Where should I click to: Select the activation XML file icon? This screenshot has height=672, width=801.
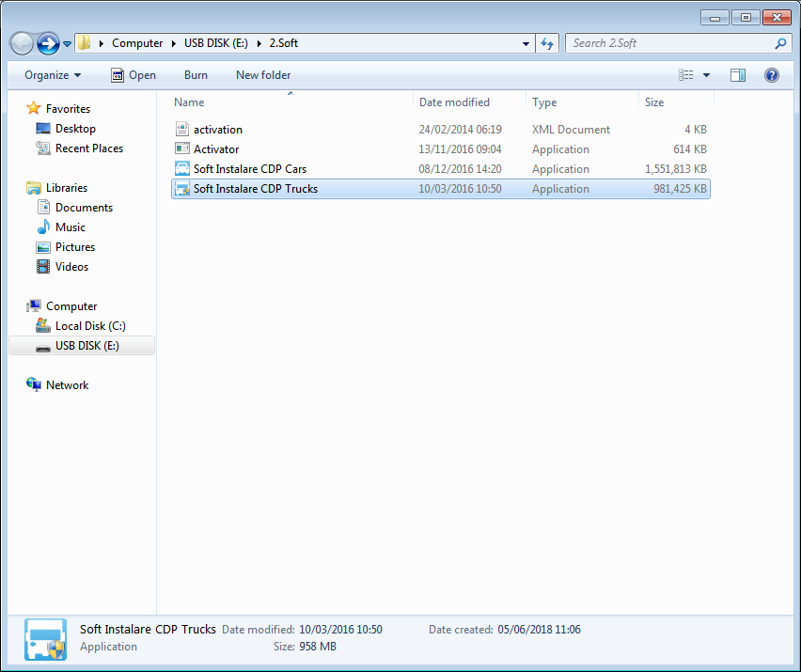point(181,129)
